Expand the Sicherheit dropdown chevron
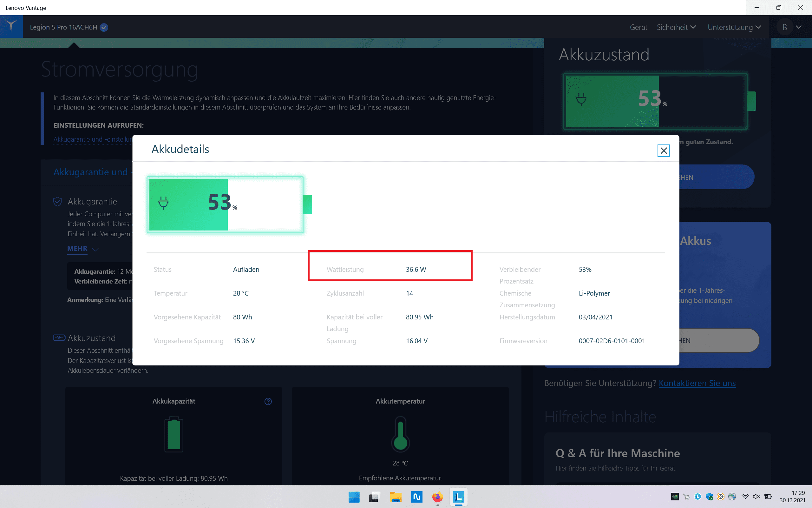 pos(693,27)
